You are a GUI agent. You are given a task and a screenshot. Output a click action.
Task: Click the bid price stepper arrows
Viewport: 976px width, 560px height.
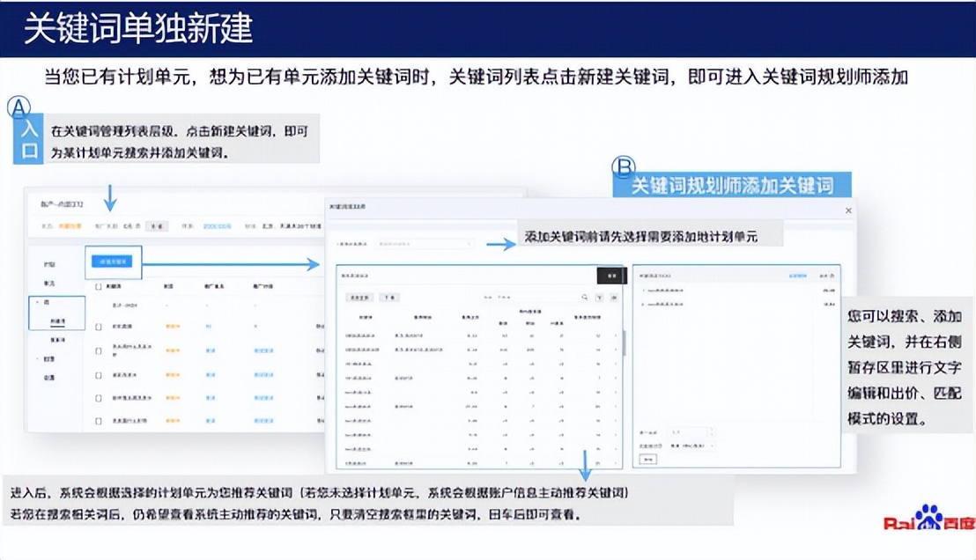pyautogui.click(x=711, y=431)
